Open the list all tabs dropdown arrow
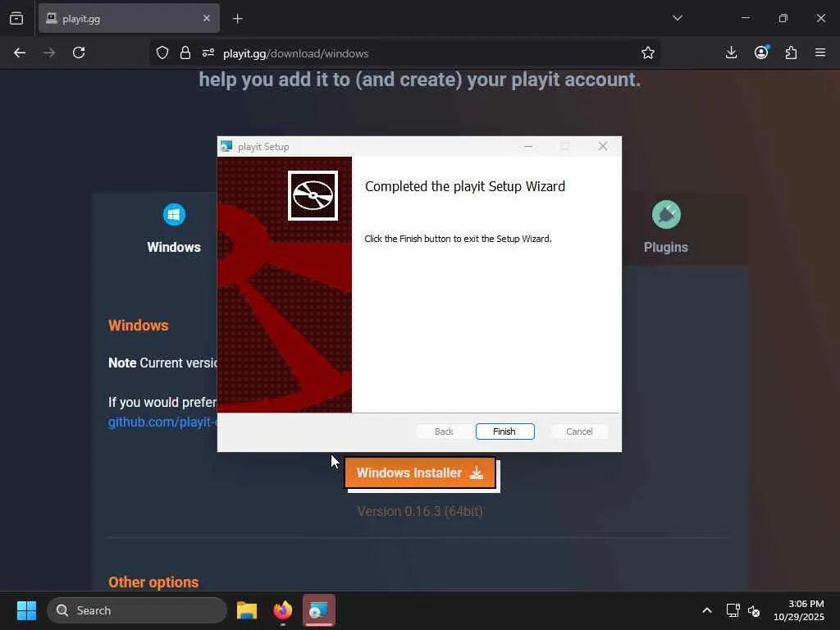The image size is (840, 630). 678,18
